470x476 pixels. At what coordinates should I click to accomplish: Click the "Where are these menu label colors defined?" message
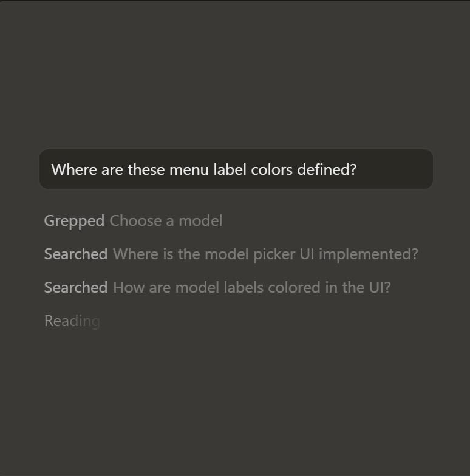pos(204,169)
